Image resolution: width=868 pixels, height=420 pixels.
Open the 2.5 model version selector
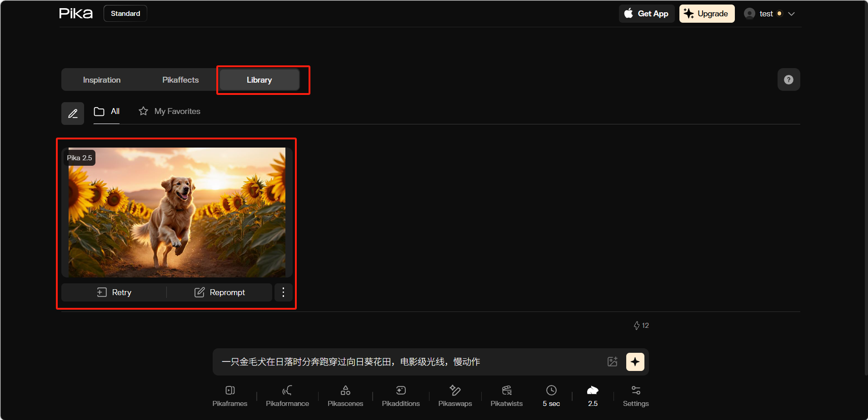[593, 395]
